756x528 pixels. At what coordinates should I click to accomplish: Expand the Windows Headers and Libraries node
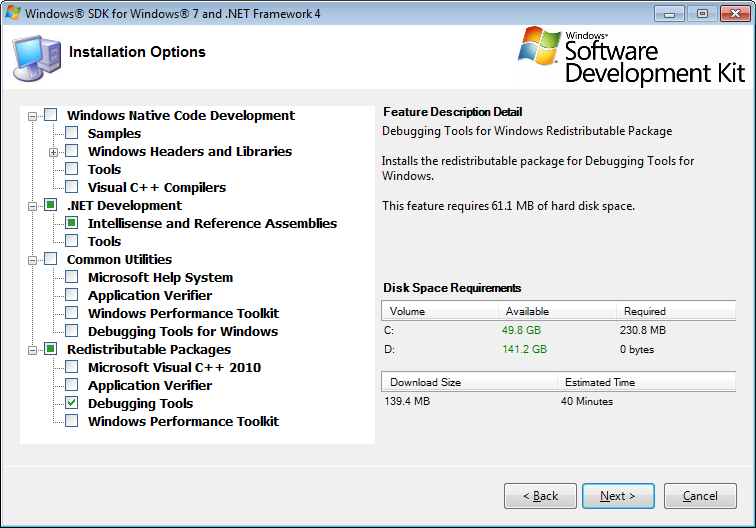[x=54, y=152]
